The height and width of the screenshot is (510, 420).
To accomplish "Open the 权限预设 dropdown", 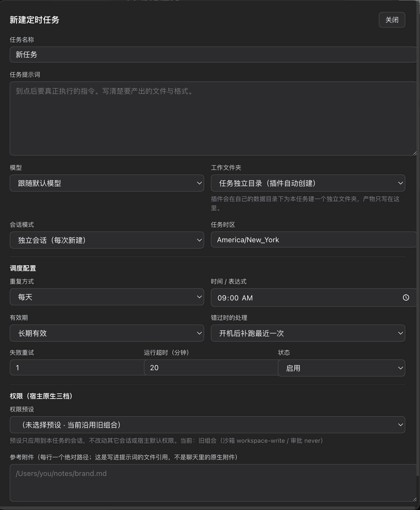I will (208, 425).
